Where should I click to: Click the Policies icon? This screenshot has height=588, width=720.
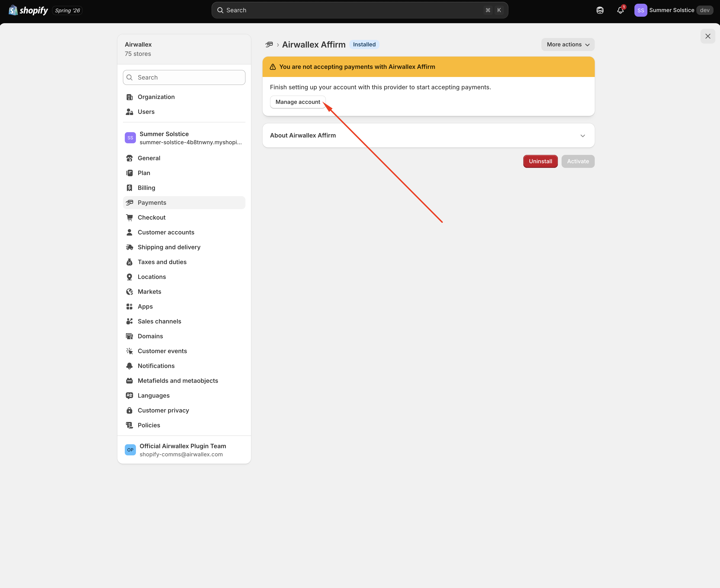click(x=129, y=425)
